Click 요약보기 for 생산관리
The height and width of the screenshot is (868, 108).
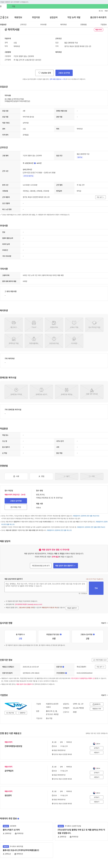click(97, 797)
